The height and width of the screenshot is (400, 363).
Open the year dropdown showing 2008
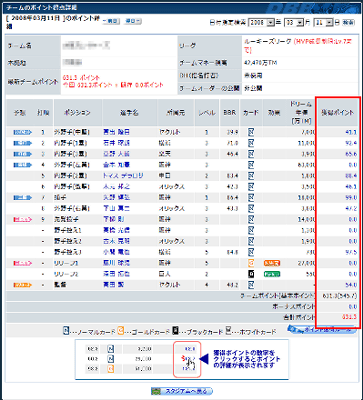click(262, 23)
